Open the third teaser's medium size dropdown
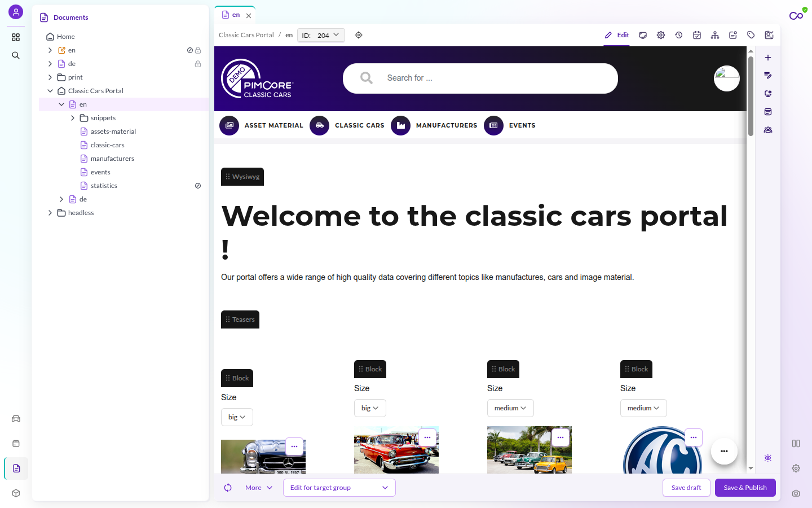The image size is (812, 508). click(x=510, y=408)
